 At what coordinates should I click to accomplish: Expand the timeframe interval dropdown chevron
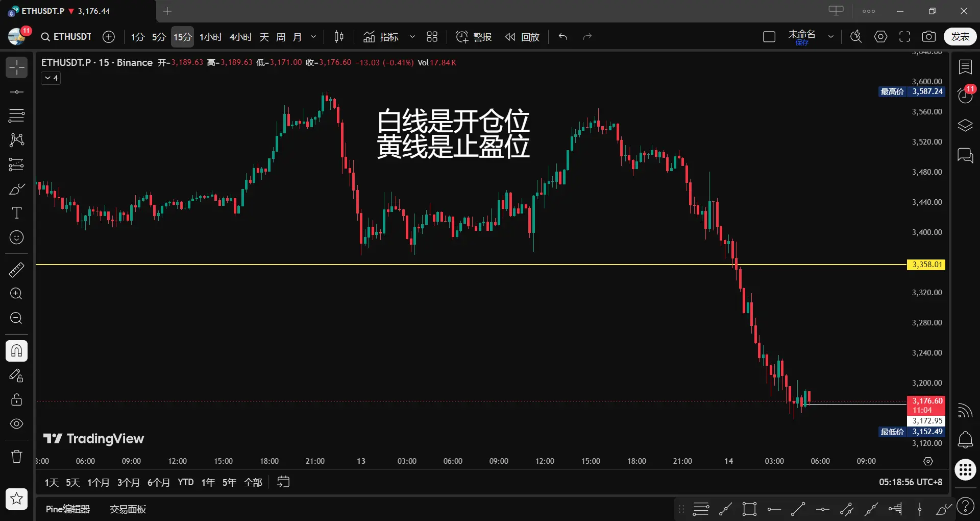[313, 37]
